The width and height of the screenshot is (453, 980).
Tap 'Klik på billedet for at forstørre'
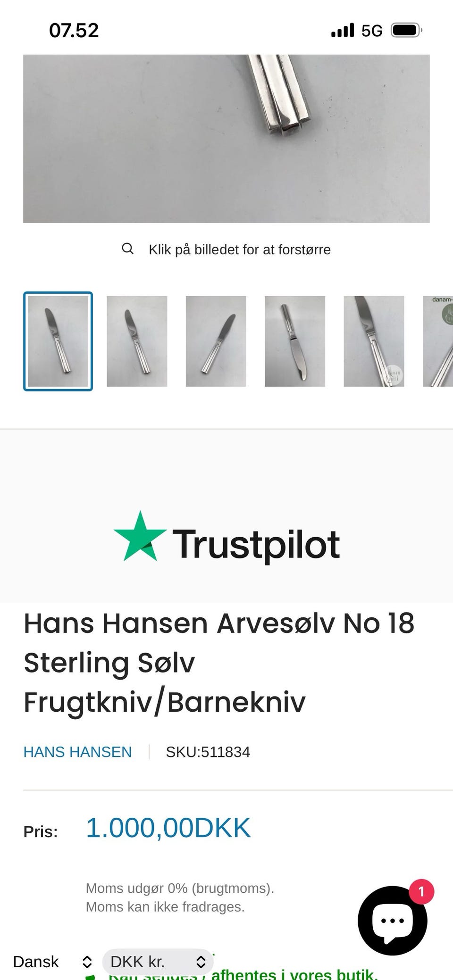click(x=240, y=249)
